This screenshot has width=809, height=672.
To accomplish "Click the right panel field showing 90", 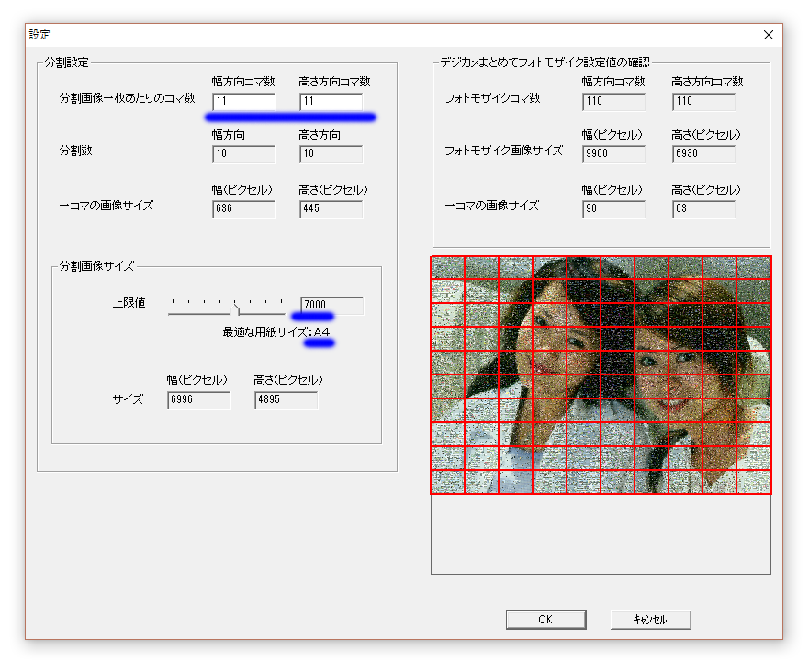I will click(x=613, y=209).
